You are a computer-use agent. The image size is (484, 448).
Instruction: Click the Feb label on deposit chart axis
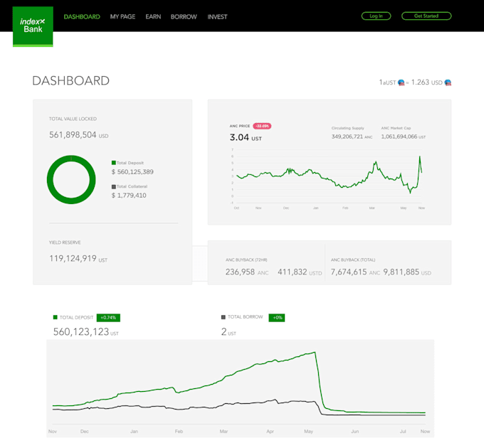click(x=179, y=432)
